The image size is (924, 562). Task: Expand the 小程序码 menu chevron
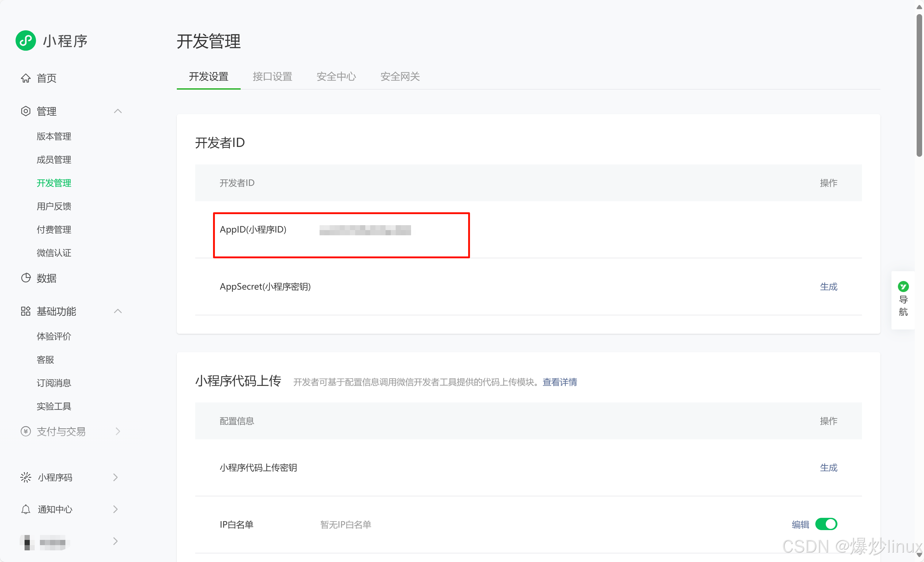(x=115, y=477)
